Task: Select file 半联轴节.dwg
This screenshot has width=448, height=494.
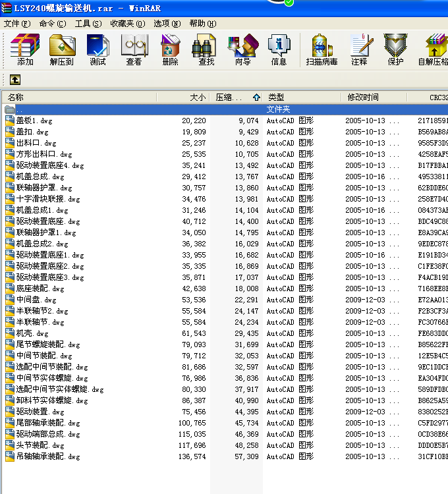Action: click(40, 322)
